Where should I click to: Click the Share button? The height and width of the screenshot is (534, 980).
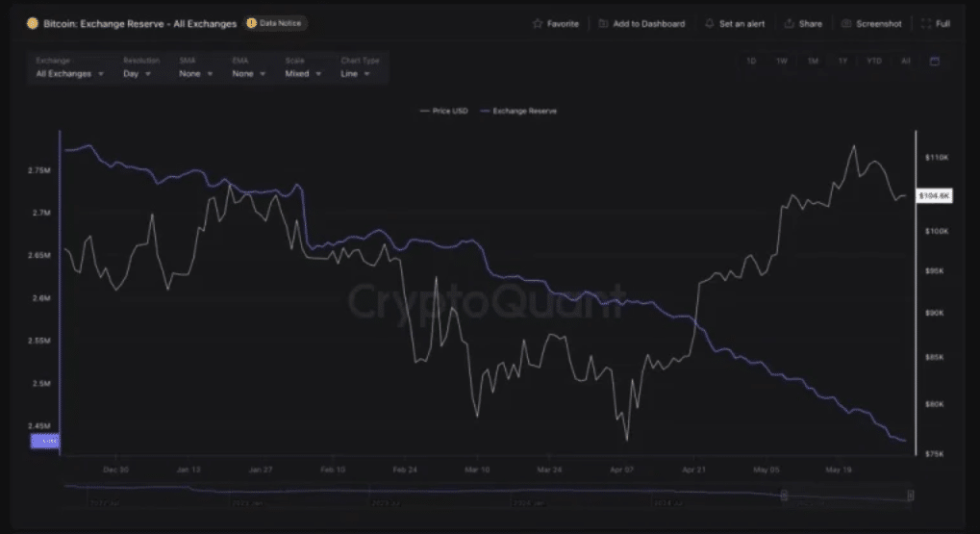pyautogui.click(x=804, y=24)
